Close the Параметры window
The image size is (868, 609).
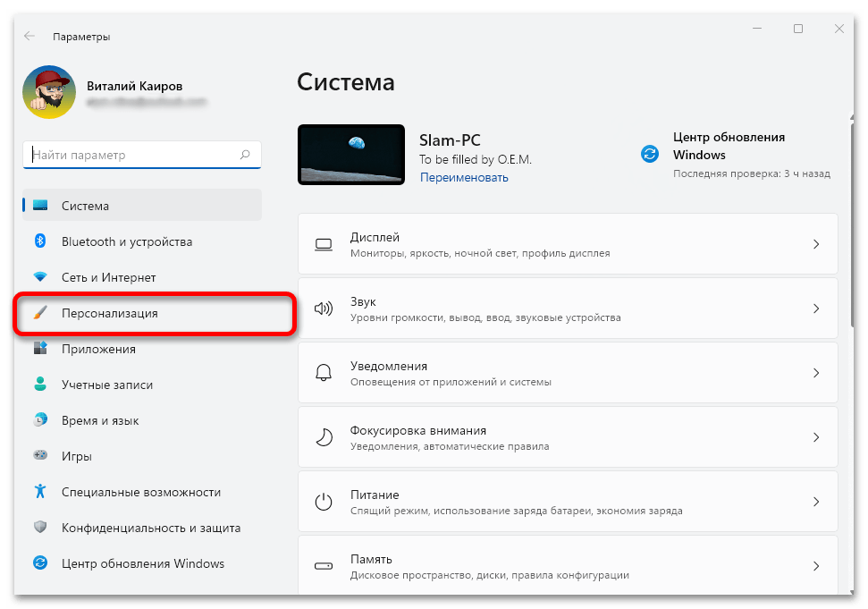839,29
